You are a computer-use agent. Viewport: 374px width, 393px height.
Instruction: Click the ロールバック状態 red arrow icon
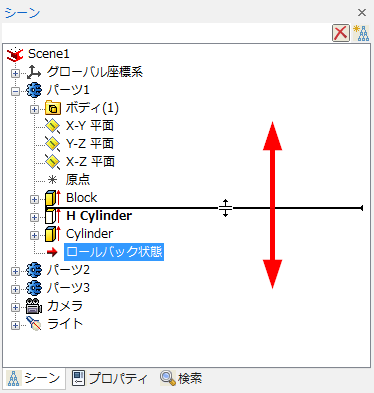coord(52,252)
